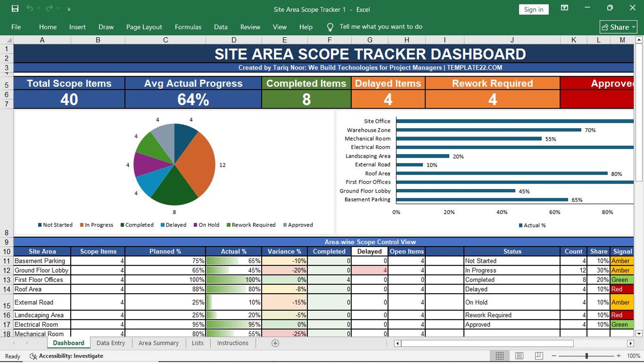Screen dimensions: 644x363
Task: Open the Help ribbon tab
Action: pos(306,27)
